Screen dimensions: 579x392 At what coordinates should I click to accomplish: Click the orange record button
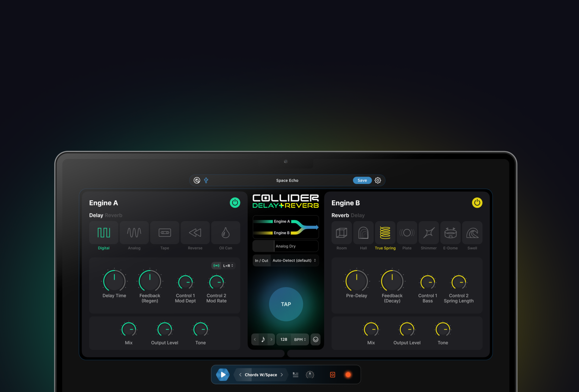[348, 375]
